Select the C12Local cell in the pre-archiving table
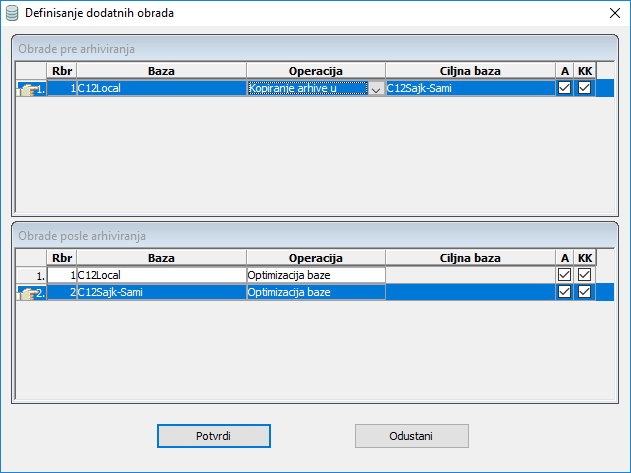 (x=161, y=88)
